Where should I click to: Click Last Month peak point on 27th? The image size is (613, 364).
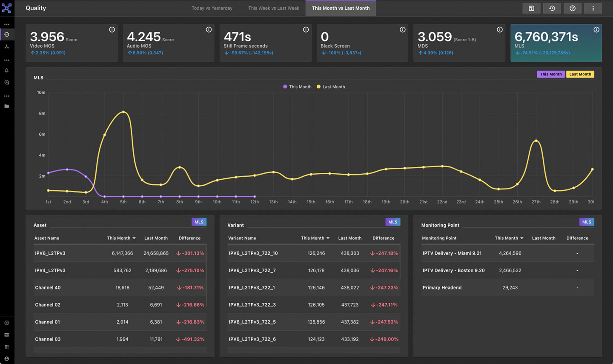(536, 141)
